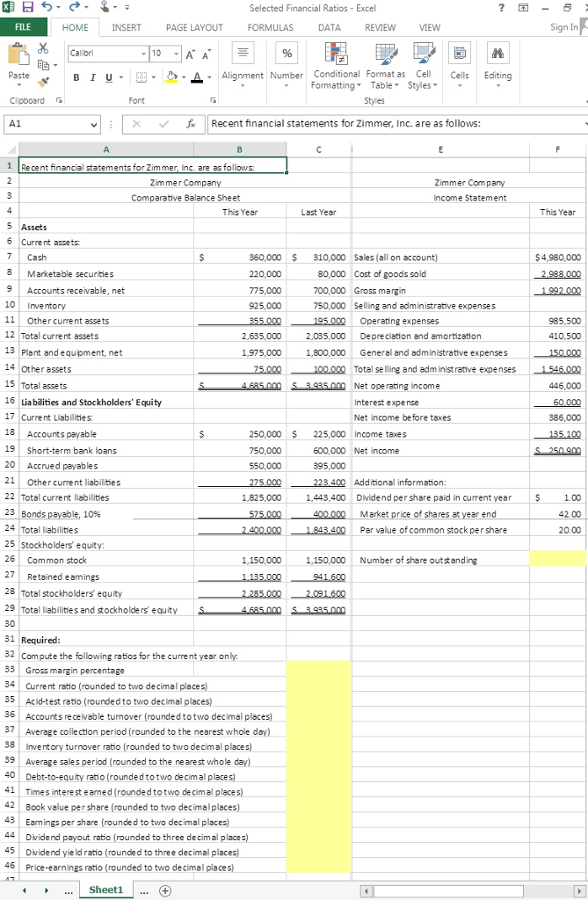Viewport: 588px width, 900px height.
Task: Customize Quick Access Toolbar dropdown
Action: tap(127, 7)
